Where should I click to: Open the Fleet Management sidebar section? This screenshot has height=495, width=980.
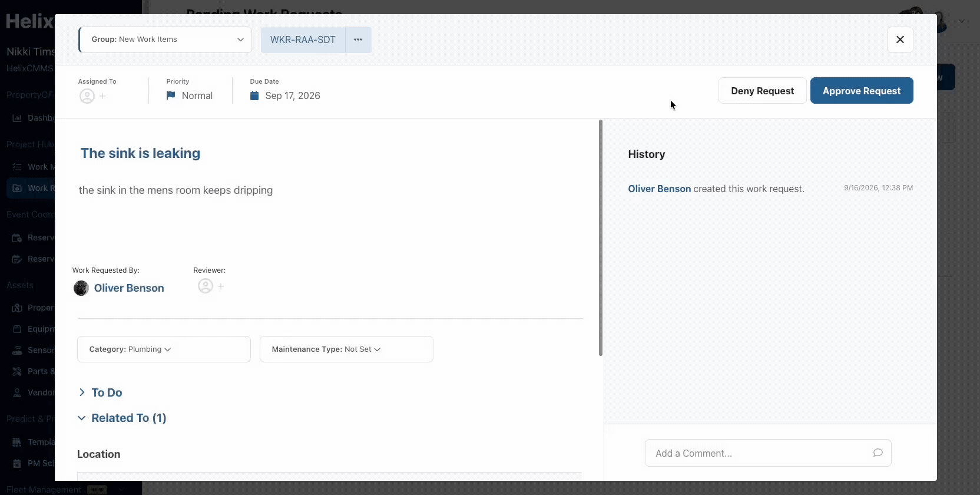[x=65, y=489]
